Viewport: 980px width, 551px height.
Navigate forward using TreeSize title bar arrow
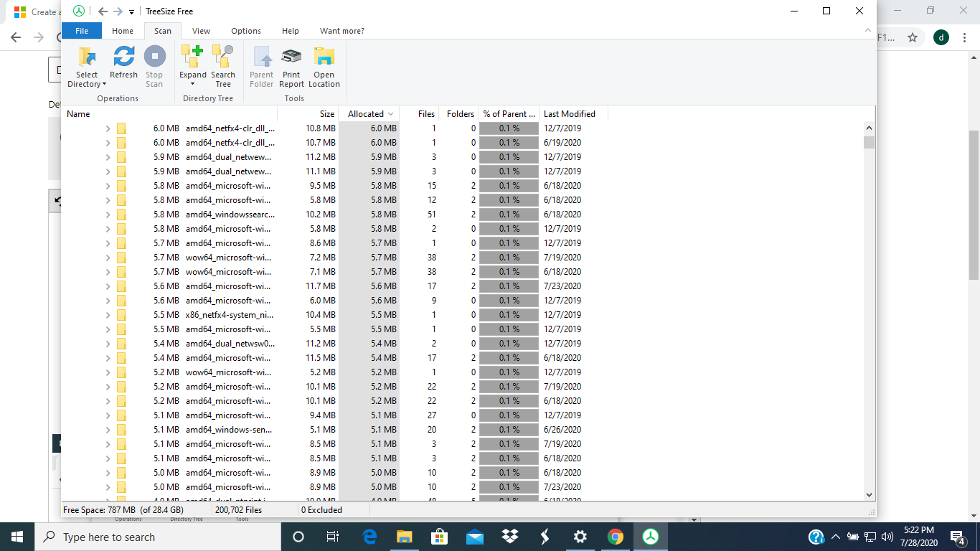(118, 11)
